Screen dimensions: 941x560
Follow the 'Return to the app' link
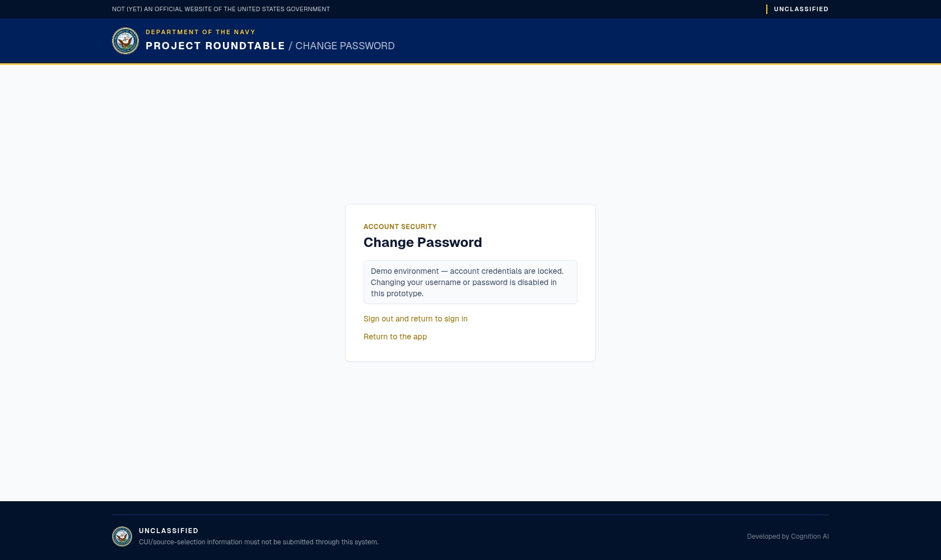[395, 337]
